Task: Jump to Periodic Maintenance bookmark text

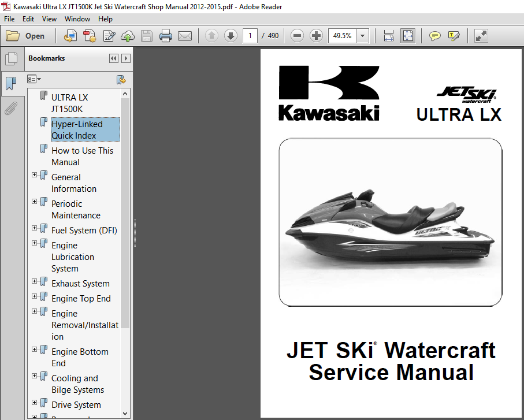Action: coord(76,210)
